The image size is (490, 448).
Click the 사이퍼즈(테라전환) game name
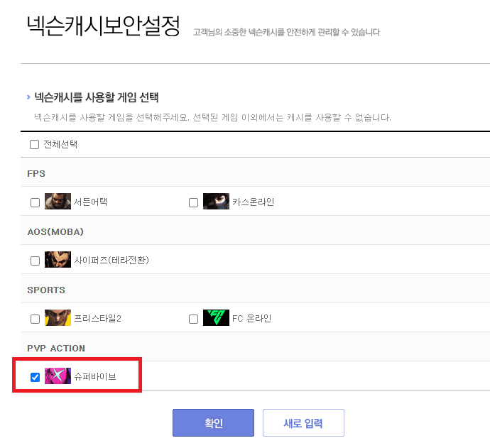[x=111, y=260]
